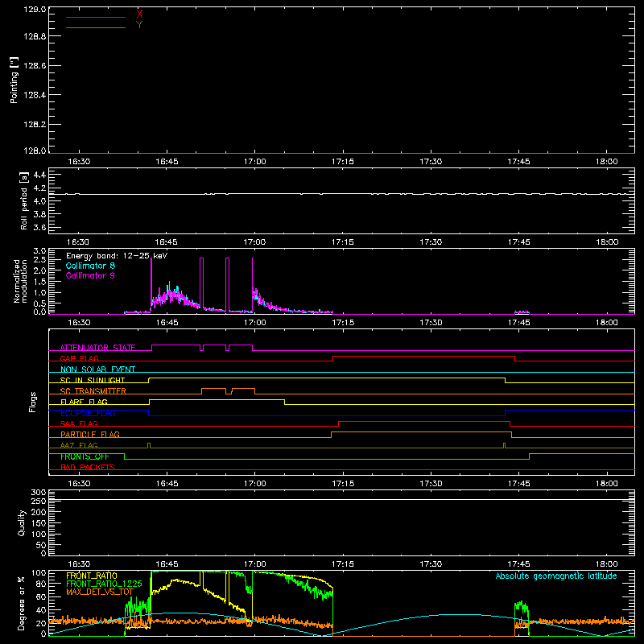This screenshot has height=644, width=644.
Task: Click the 'NON_SOLAR_EVENT' flag label
Action: click(97, 369)
